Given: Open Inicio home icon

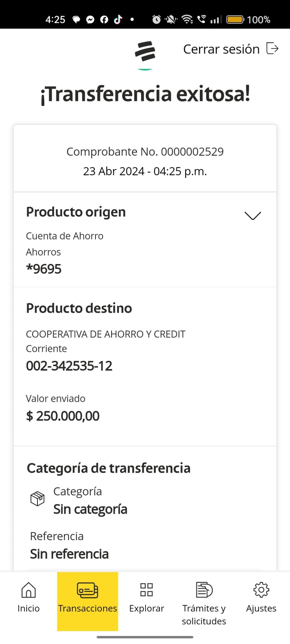Looking at the screenshot, I should pyautogui.click(x=28, y=590).
